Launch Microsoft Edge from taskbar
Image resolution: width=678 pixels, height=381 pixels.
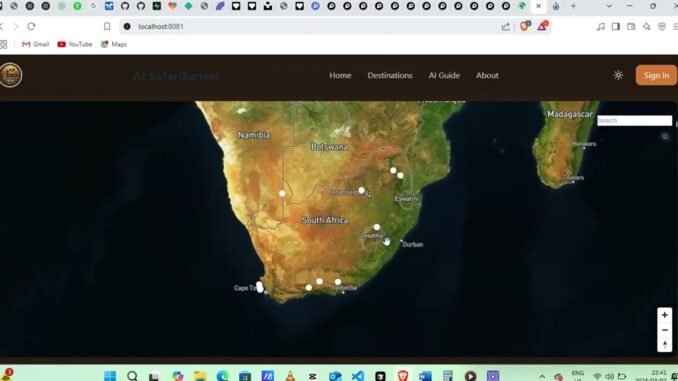222,375
